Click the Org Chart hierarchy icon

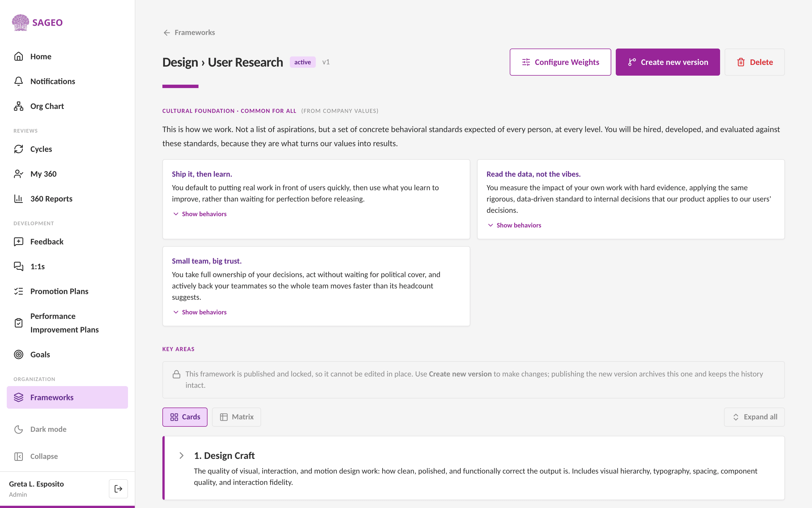(19, 106)
